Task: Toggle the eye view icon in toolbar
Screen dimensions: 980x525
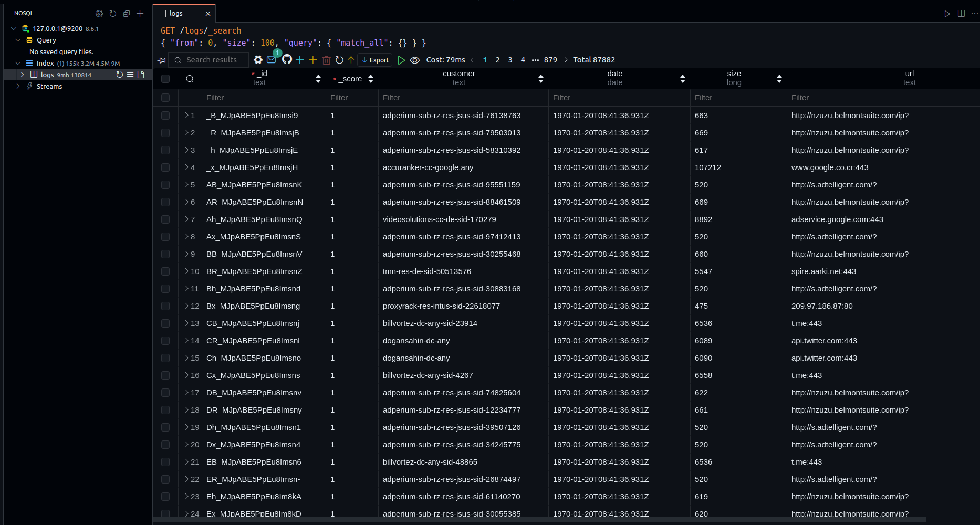Action: pos(415,60)
